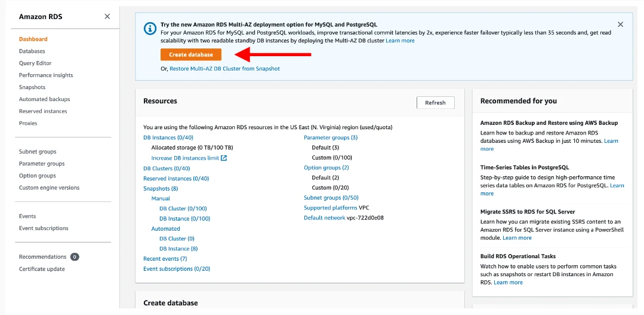Close the Amazon RDS sidebar panel
The width and height of the screenshot is (644, 315).
click(107, 17)
